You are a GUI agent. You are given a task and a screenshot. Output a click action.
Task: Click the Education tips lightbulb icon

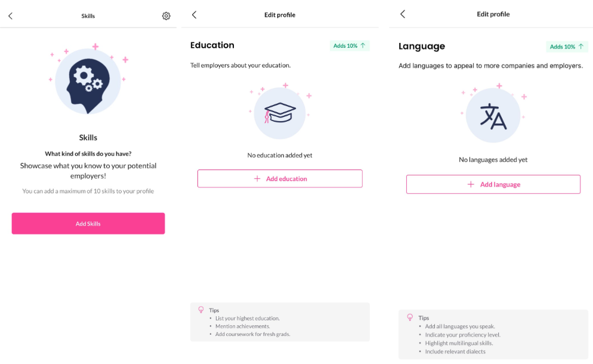pos(201,310)
